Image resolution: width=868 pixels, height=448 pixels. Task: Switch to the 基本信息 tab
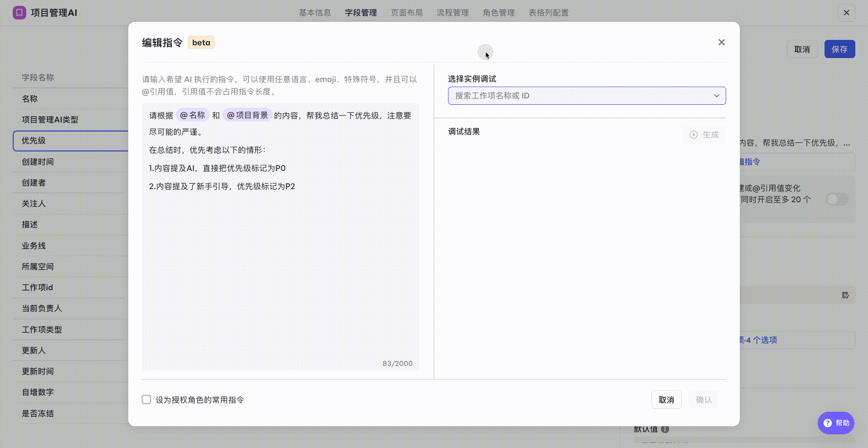tap(314, 13)
